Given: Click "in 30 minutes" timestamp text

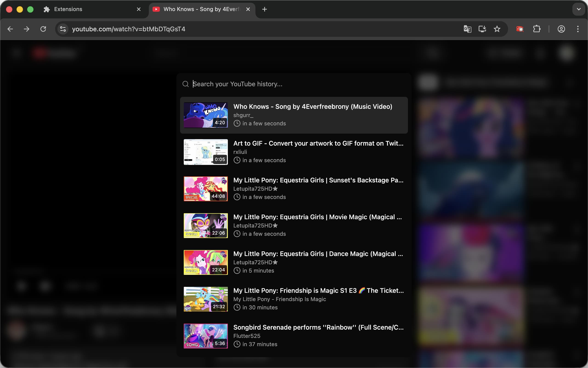Looking at the screenshot, I should 260,308.
